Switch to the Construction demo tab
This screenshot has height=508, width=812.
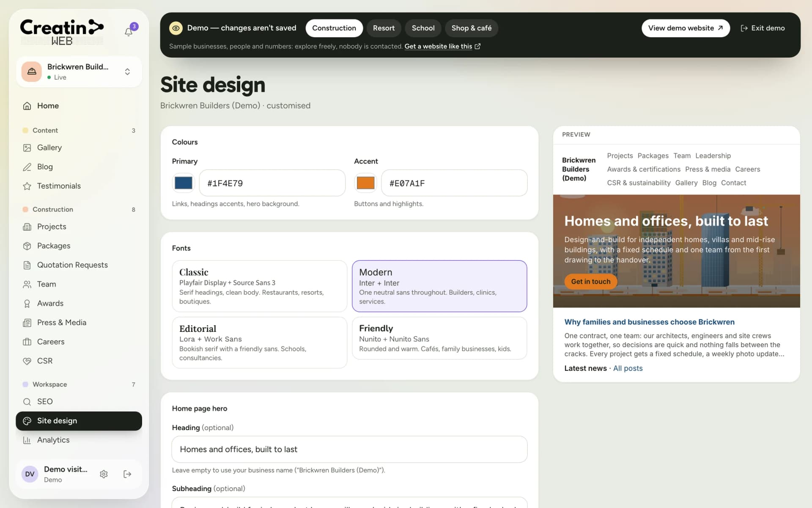point(334,28)
